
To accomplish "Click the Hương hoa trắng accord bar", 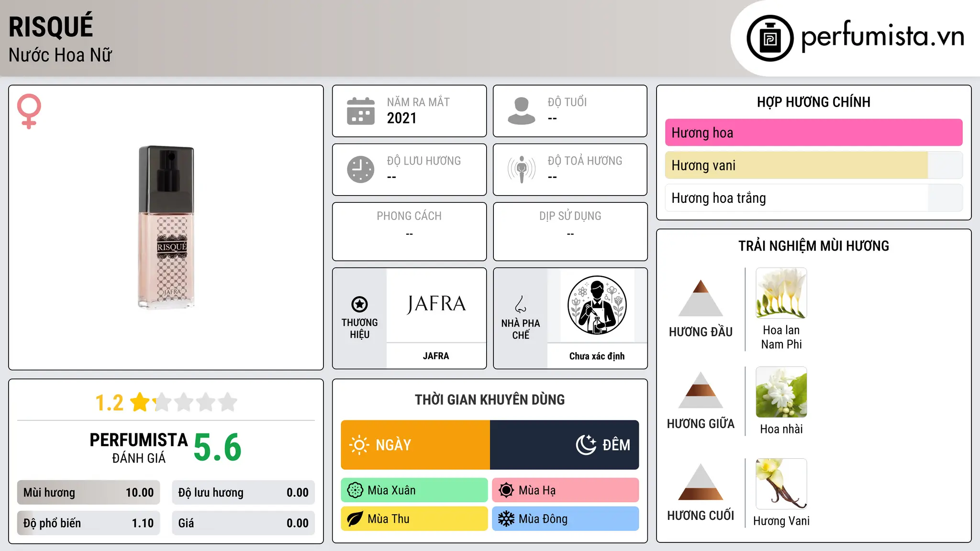I will (x=813, y=198).
